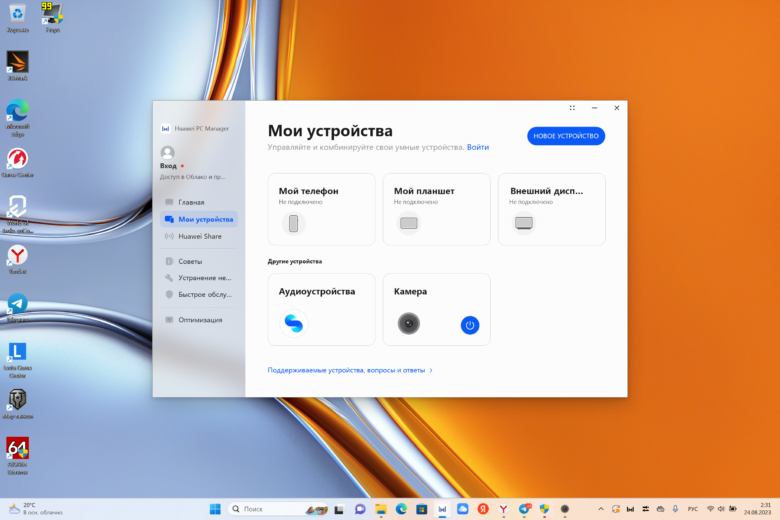This screenshot has height=520, width=780.
Task: Click the microphone icon in system tray
Action: point(675,509)
